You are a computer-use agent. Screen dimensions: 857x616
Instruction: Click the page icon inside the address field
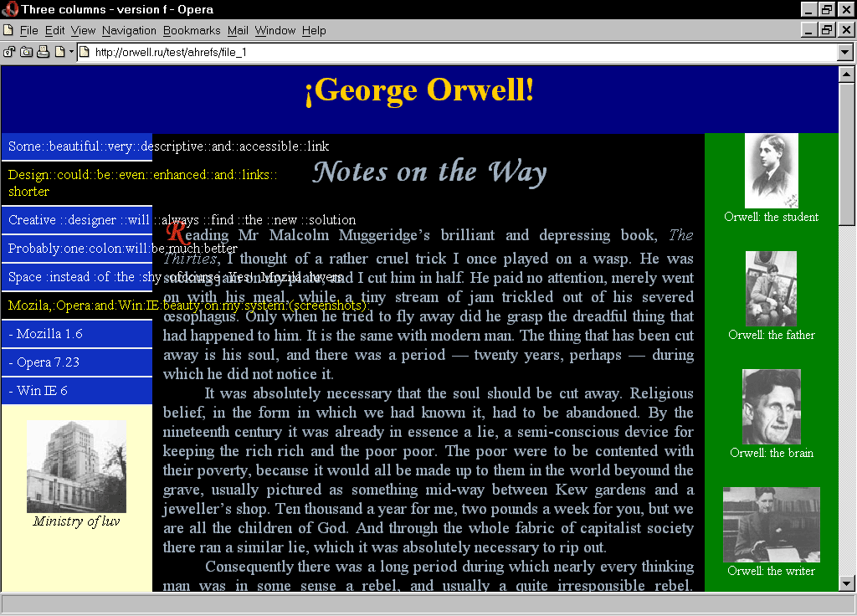click(85, 52)
